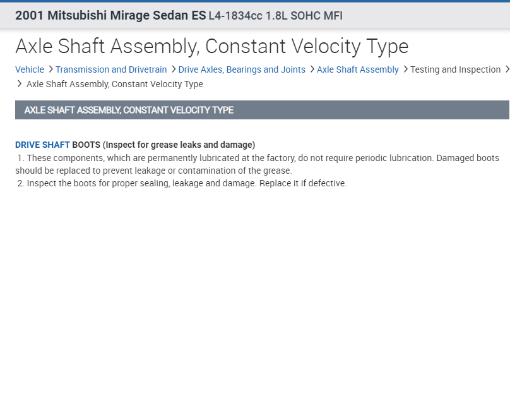Click the Vehicle breadcrumb link

point(30,69)
